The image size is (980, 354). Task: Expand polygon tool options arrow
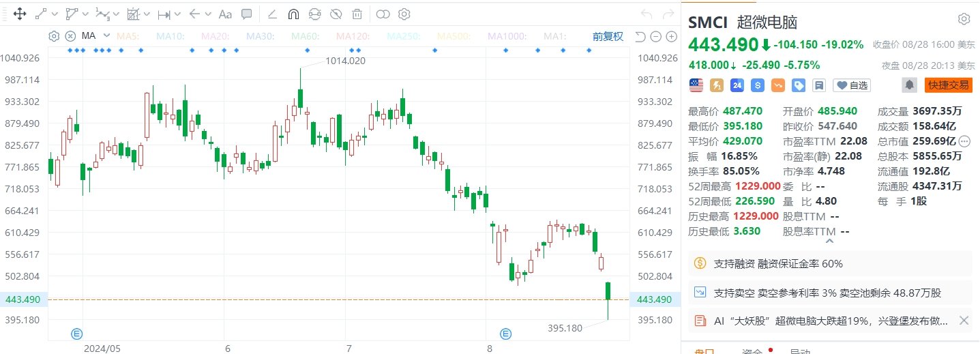(x=85, y=14)
